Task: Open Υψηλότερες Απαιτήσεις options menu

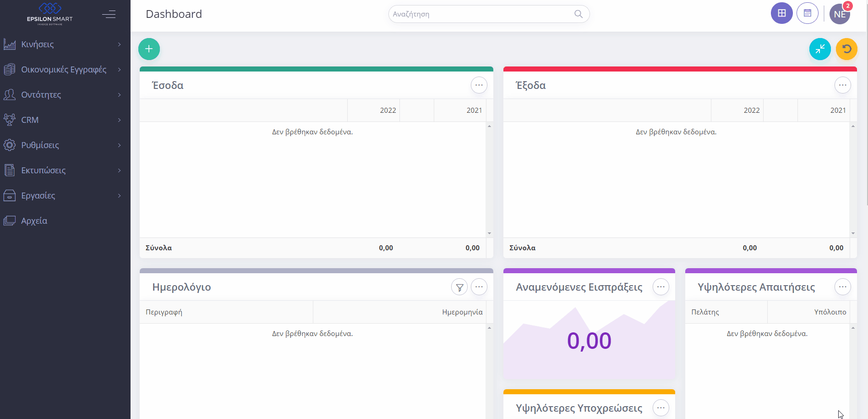Action: [x=843, y=287]
